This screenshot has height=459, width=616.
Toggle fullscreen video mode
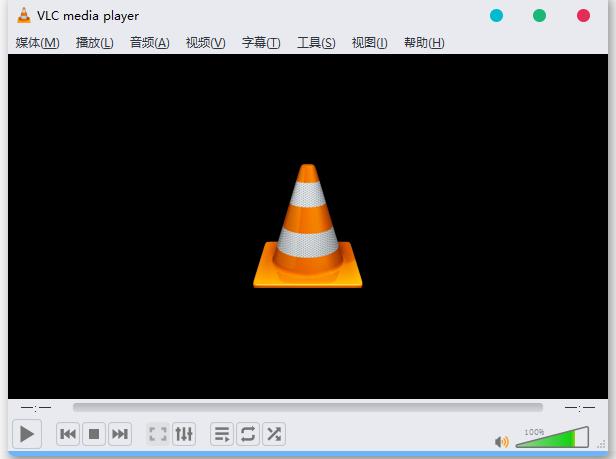pyautogui.click(x=158, y=434)
